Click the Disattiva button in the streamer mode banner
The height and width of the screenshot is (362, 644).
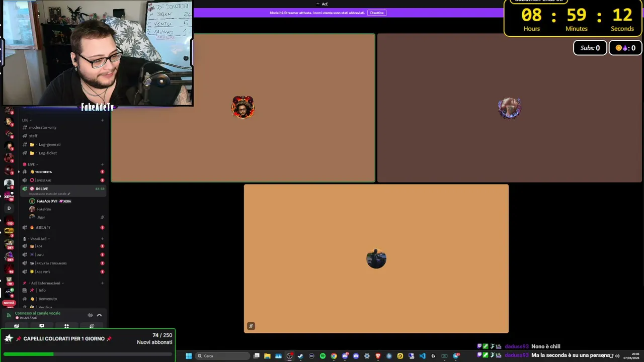376,13
